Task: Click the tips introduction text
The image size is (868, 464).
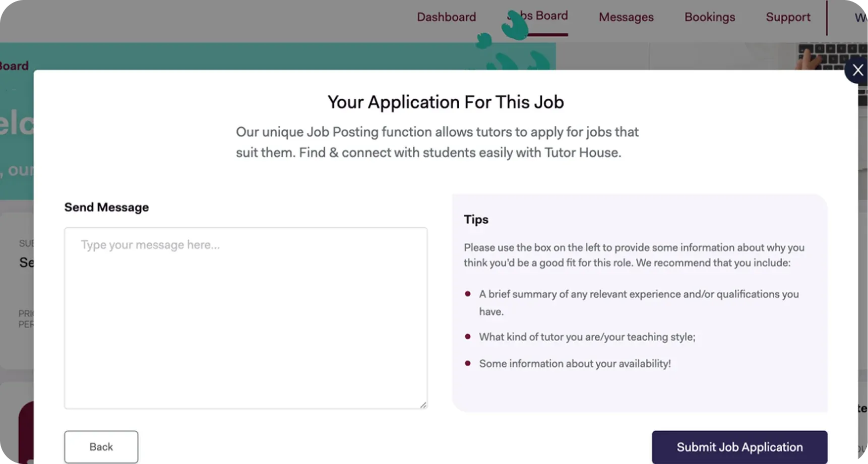Action: click(634, 255)
